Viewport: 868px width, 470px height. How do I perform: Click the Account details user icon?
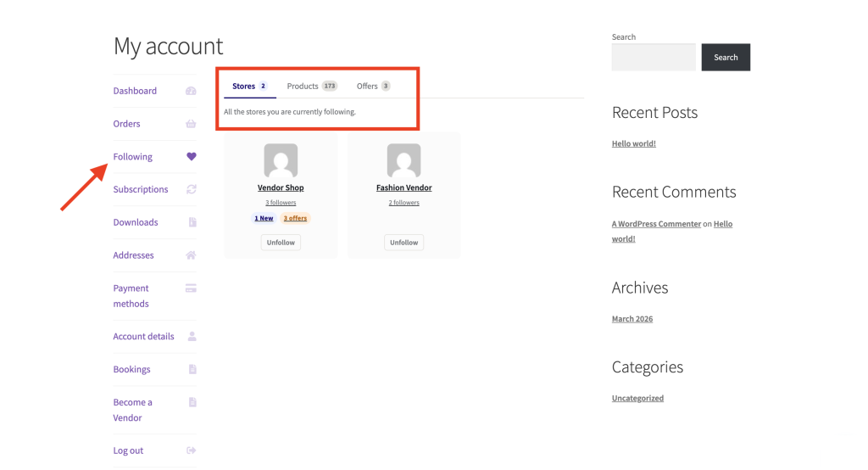click(x=192, y=336)
